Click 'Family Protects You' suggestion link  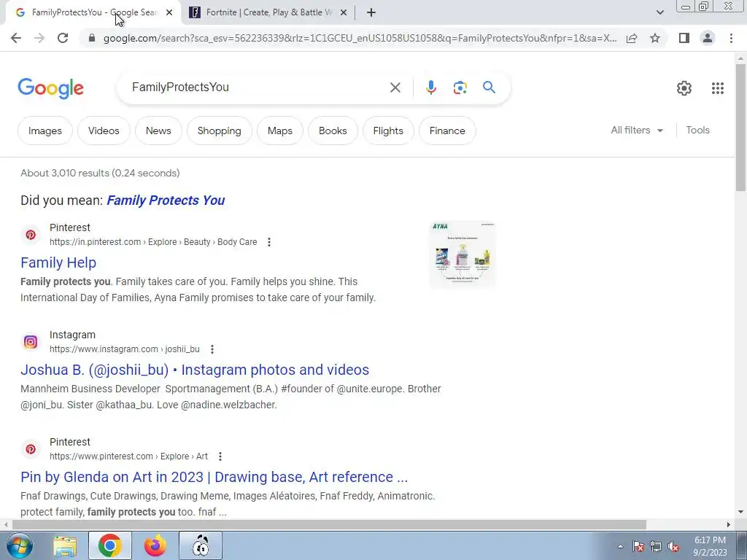[166, 201]
